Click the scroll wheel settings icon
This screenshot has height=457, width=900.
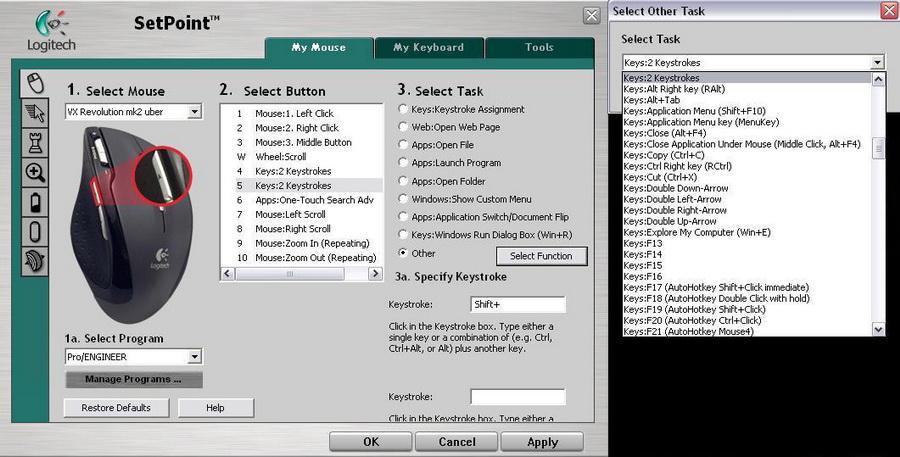pyautogui.click(x=34, y=232)
